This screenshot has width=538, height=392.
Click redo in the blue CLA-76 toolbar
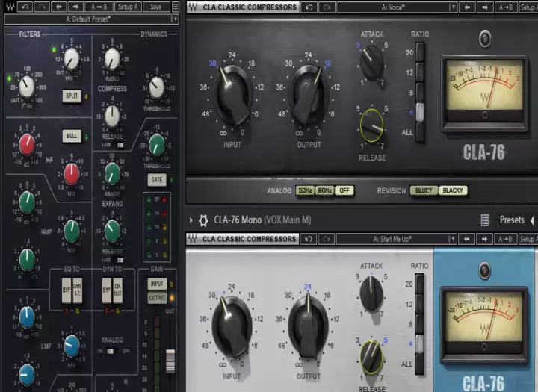(327, 239)
